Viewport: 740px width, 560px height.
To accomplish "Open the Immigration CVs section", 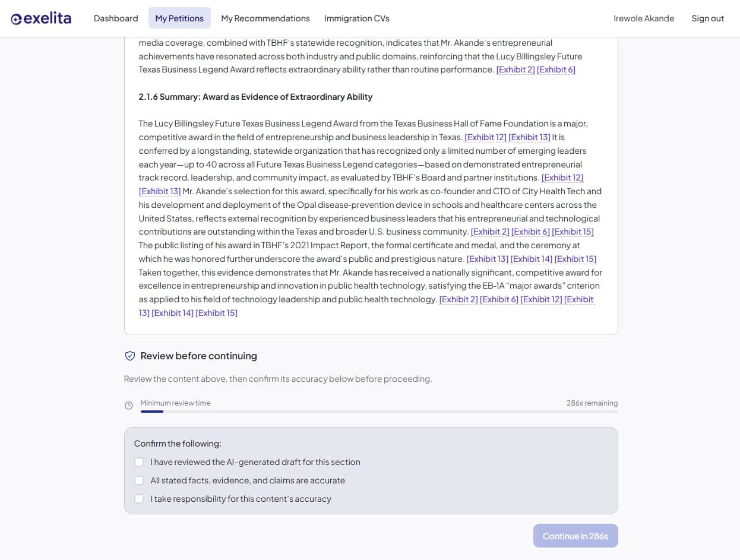I will click(356, 18).
